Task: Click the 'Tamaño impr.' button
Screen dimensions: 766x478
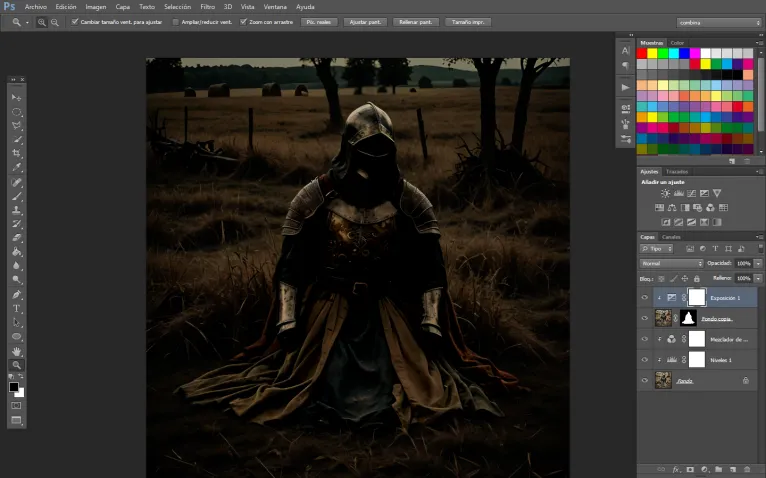Action: 468,22
